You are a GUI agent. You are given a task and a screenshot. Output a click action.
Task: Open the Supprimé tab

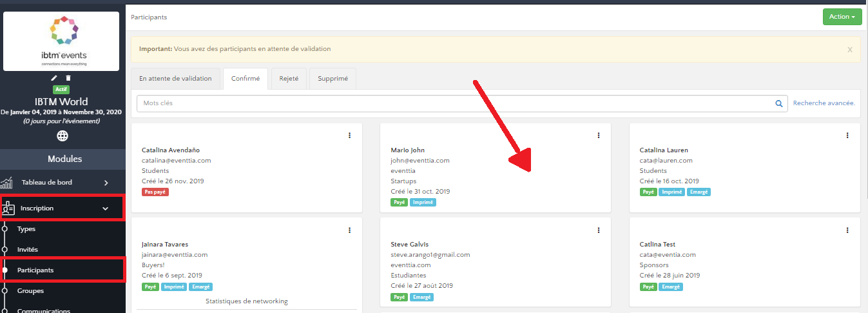tap(333, 79)
